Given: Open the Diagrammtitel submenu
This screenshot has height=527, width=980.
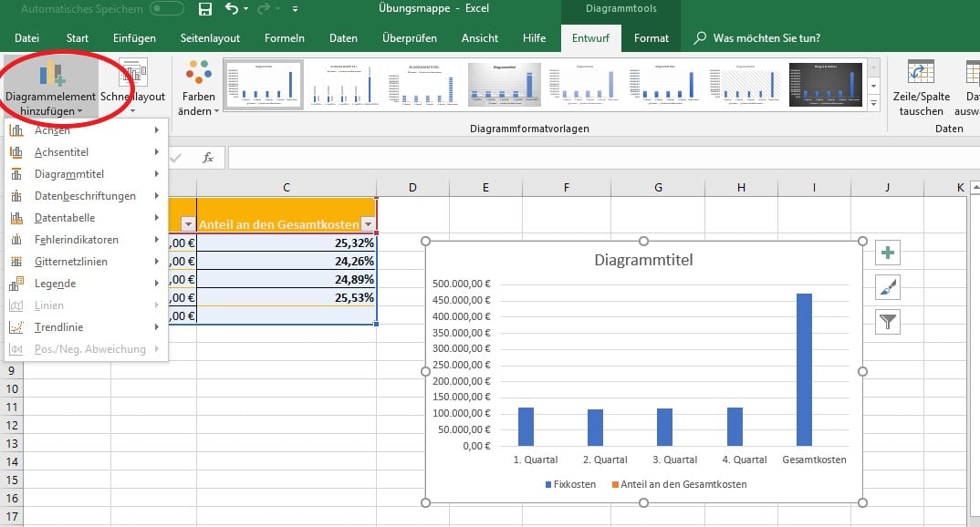Looking at the screenshot, I should 87,173.
